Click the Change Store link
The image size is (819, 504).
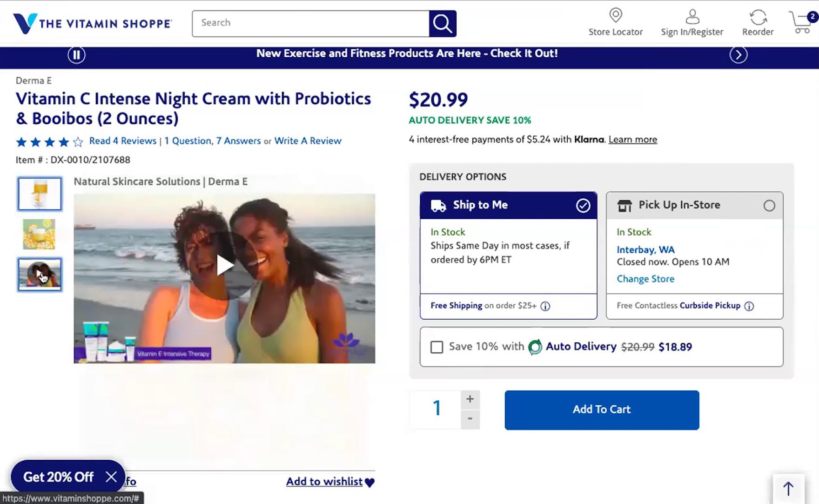point(645,279)
